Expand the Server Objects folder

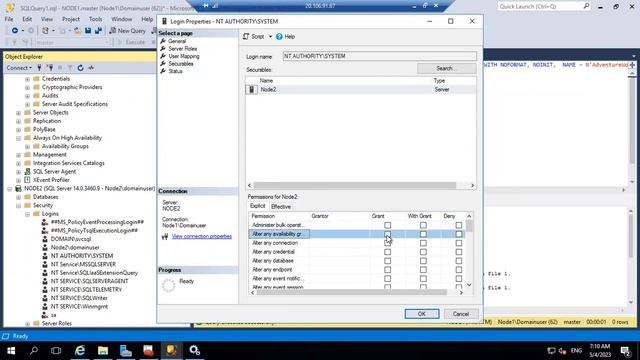pyautogui.click(x=18, y=113)
